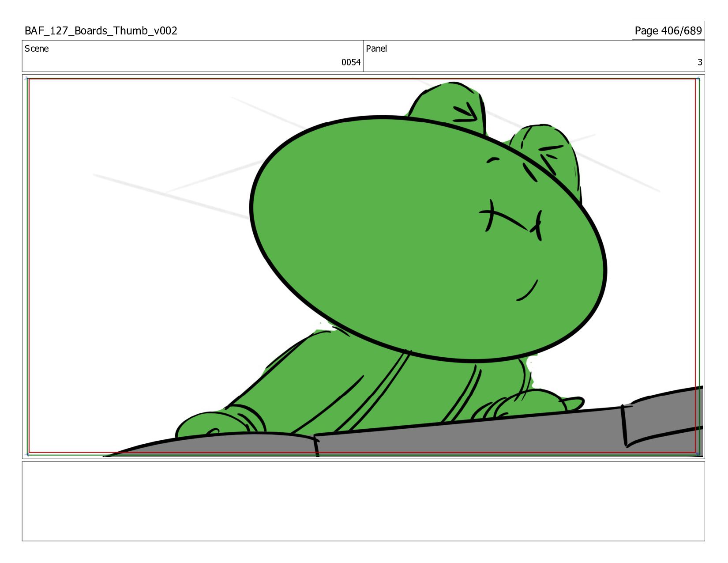Click the panel number 3
The width and height of the screenshot is (728, 563).
click(x=700, y=62)
